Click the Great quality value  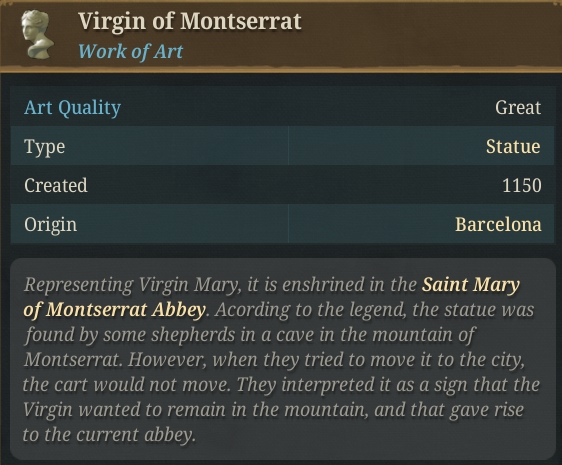pos(518,108)
